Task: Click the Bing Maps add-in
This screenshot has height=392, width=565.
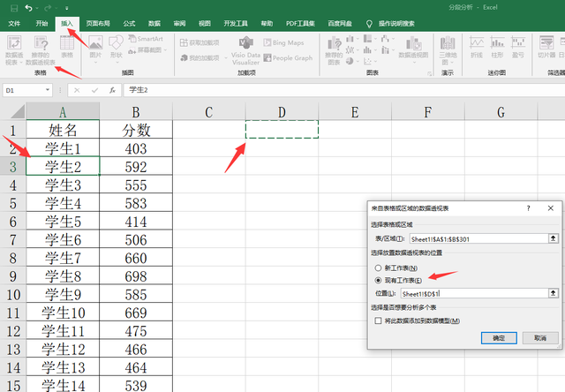Action: 283,43
